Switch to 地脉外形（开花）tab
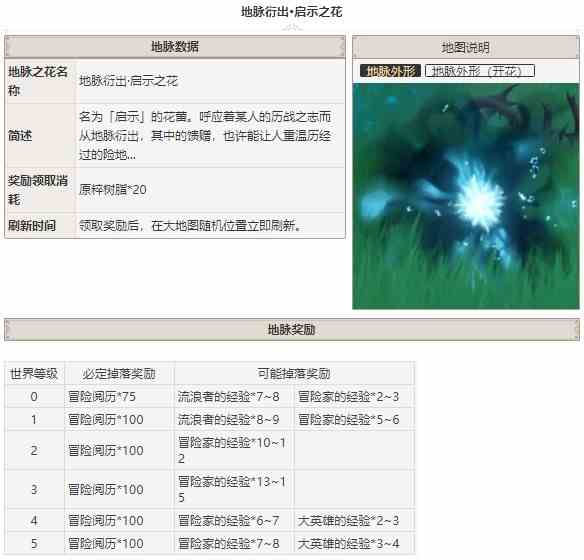Image resolution: width=584 pixels, height=560 pixels. pos(480,71)
